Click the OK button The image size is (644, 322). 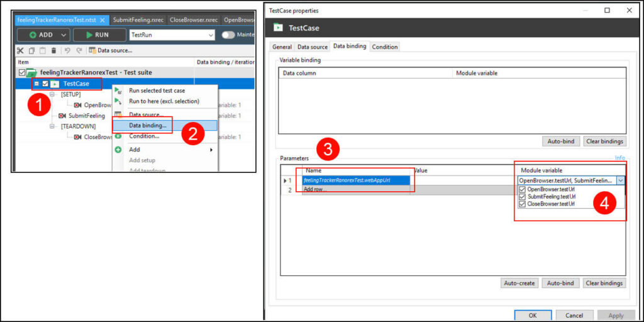[x=531, y=316]
